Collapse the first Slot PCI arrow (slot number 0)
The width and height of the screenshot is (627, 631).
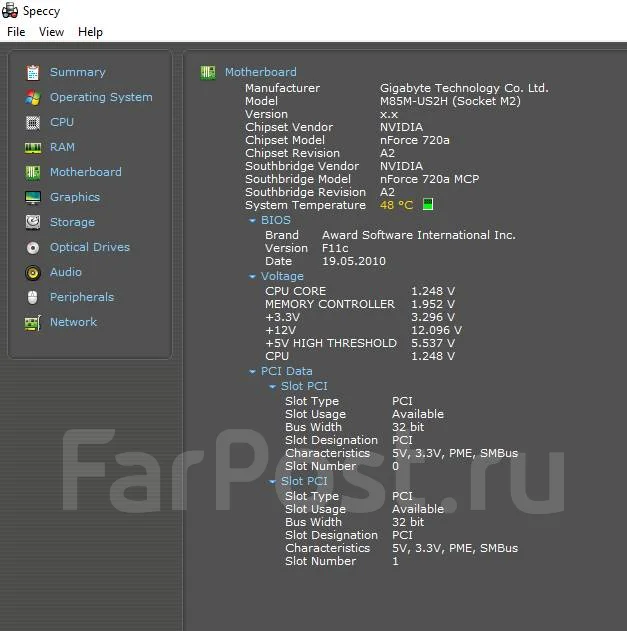[x=272, y=386]
